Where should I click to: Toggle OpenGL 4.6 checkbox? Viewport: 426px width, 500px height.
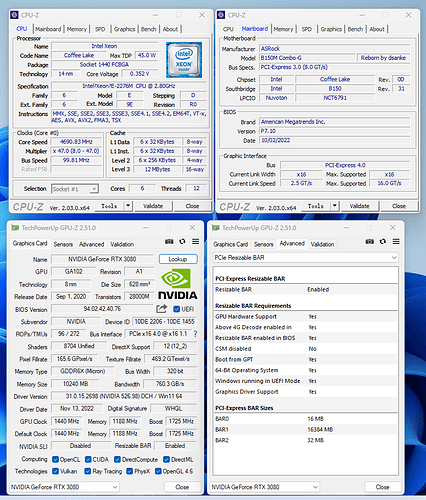158,471
